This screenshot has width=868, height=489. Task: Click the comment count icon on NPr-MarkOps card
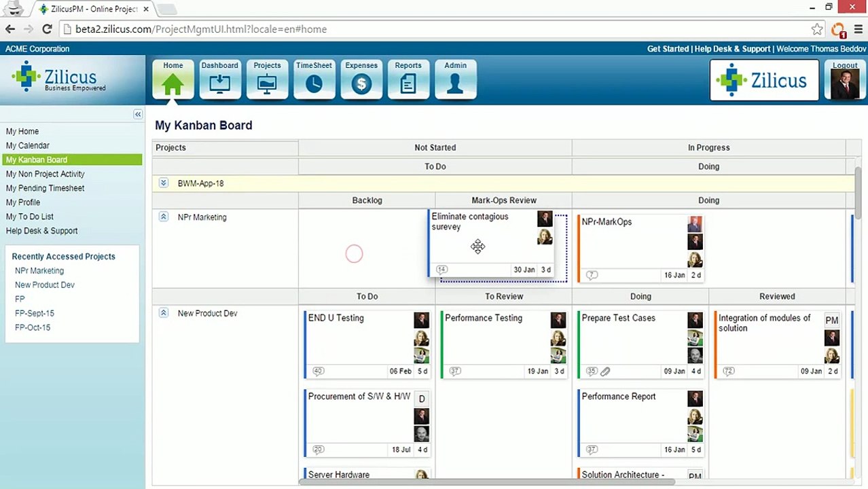pos(592,275)
